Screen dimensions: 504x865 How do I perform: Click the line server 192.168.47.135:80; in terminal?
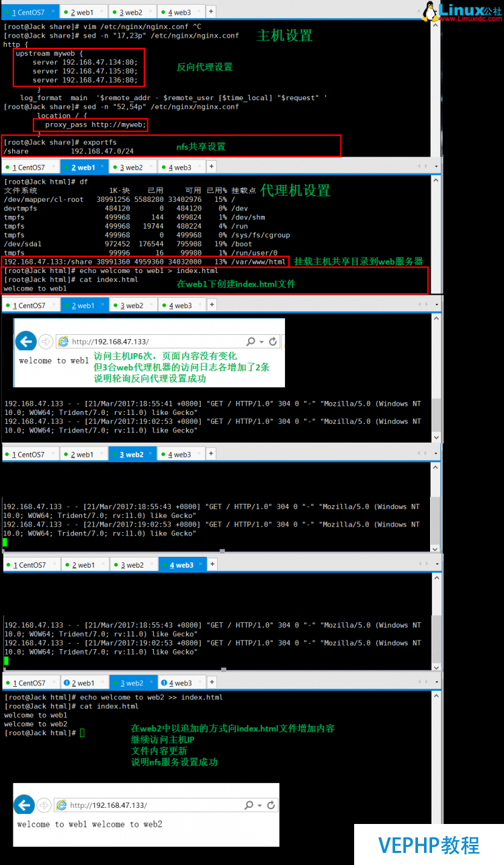click(85, 71)
